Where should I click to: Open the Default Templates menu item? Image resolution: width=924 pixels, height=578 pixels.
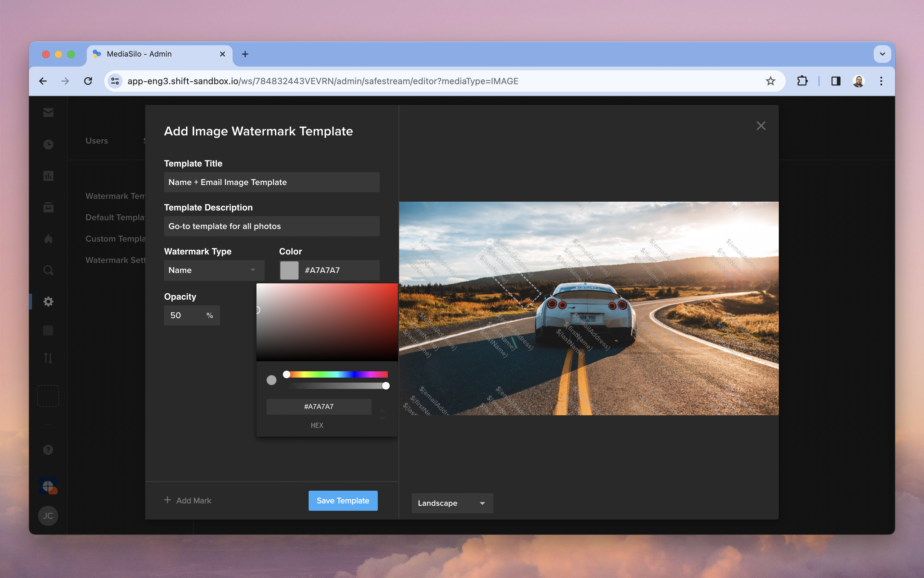tap(115, 217)
